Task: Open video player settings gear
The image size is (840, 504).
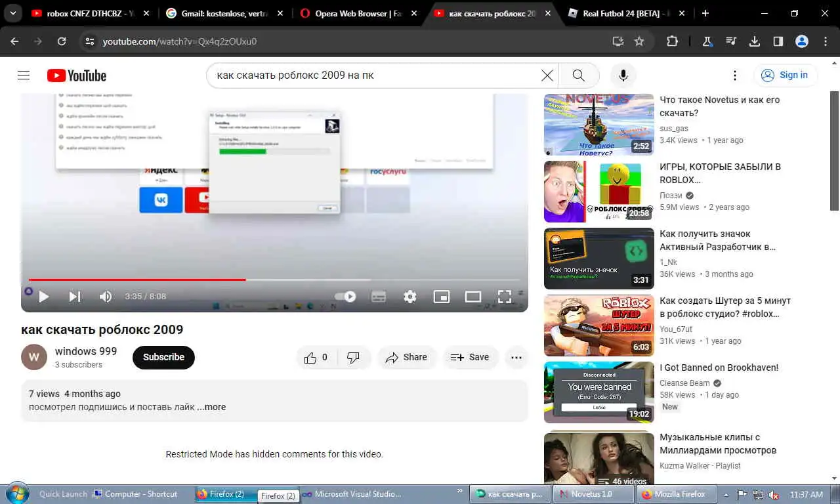Action: [x=410, y=297]
